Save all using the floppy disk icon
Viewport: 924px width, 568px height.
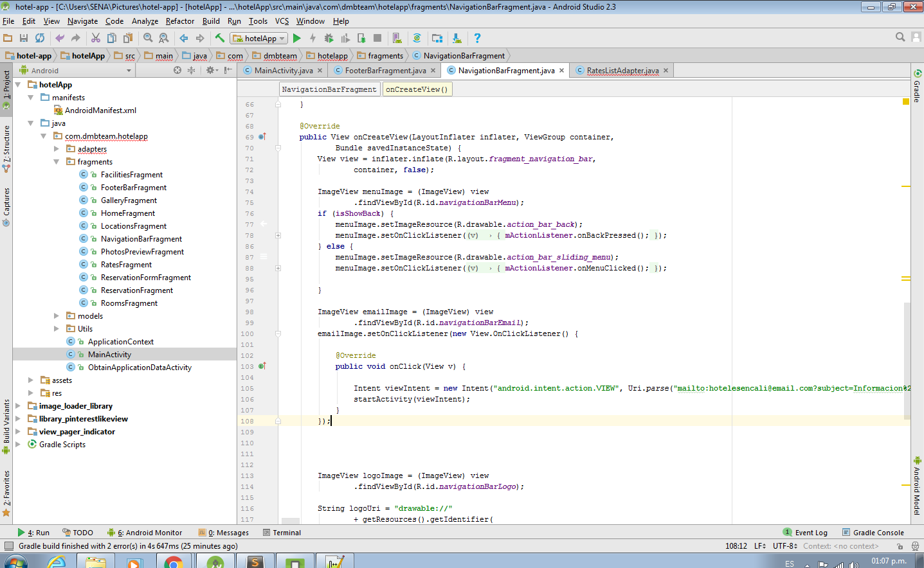coord(24,38)
